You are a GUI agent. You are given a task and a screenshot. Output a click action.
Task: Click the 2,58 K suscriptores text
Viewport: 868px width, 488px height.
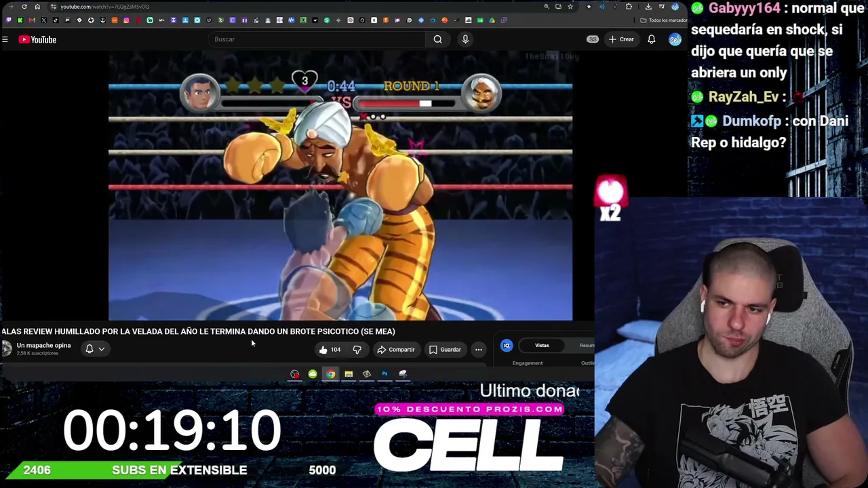pos(37,354)
